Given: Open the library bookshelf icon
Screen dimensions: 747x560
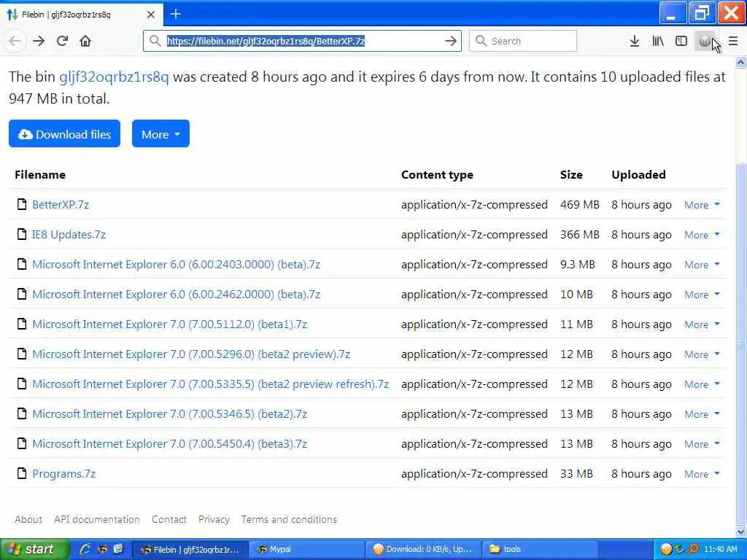Looking at the screenshot, I should point(658,41).
